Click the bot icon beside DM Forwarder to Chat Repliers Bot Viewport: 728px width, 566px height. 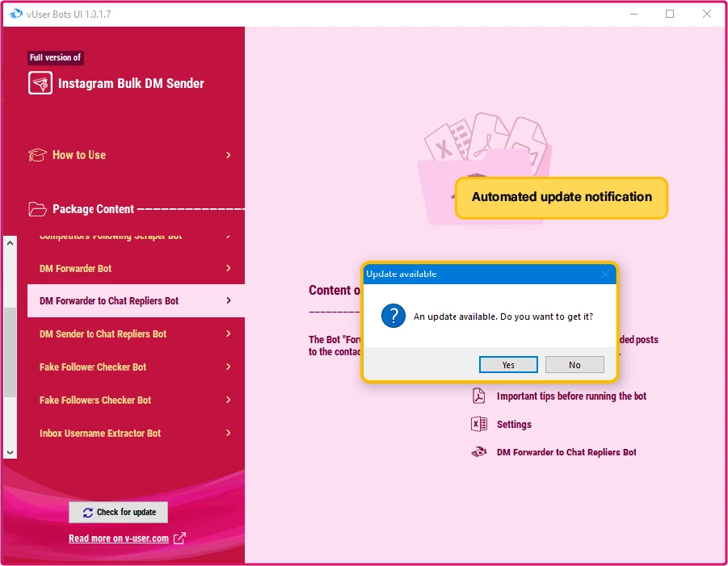(x=478, y=452)
